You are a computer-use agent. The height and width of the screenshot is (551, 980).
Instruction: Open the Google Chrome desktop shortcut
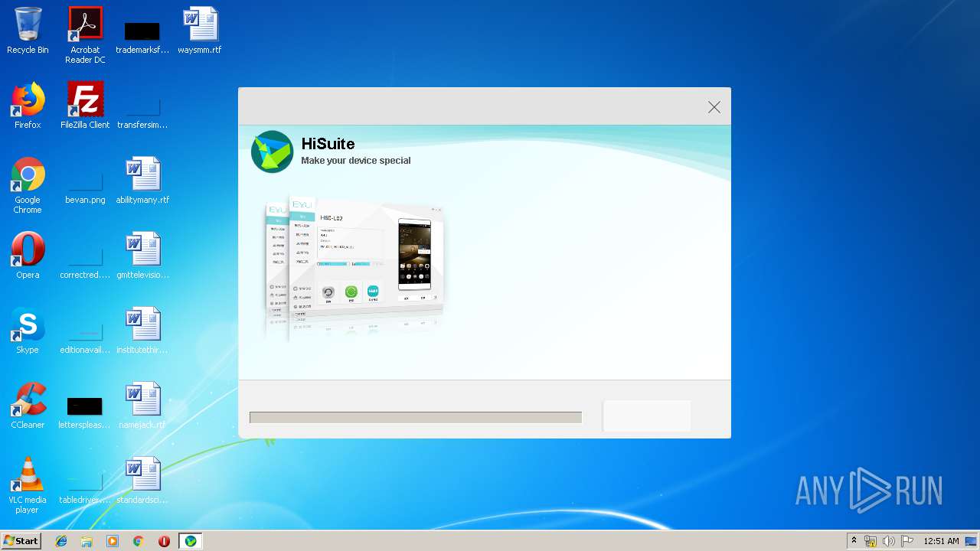tap(28, 185)
